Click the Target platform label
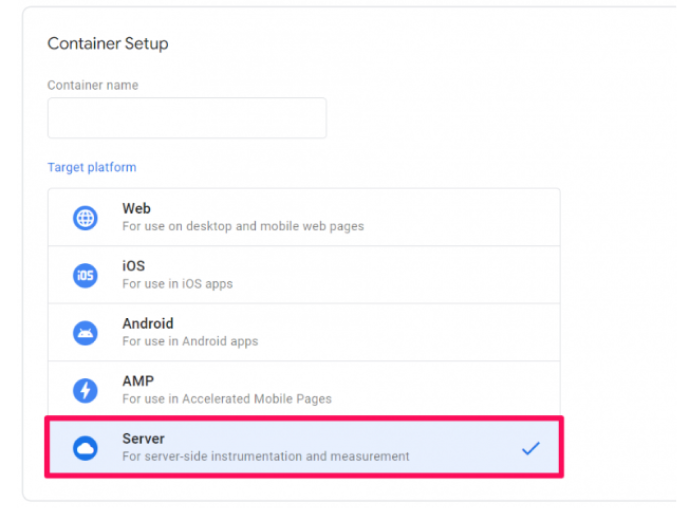 92,167
